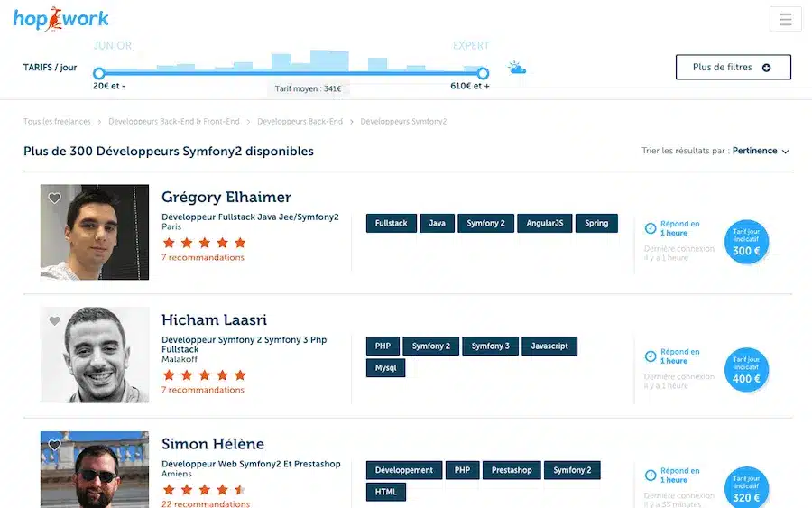
Task: Click the AngularJS skill tag
Action: coord(545,223)
